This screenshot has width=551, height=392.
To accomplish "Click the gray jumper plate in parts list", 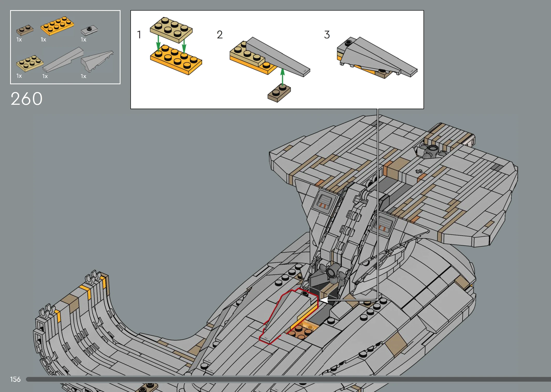I will [89, 30].
